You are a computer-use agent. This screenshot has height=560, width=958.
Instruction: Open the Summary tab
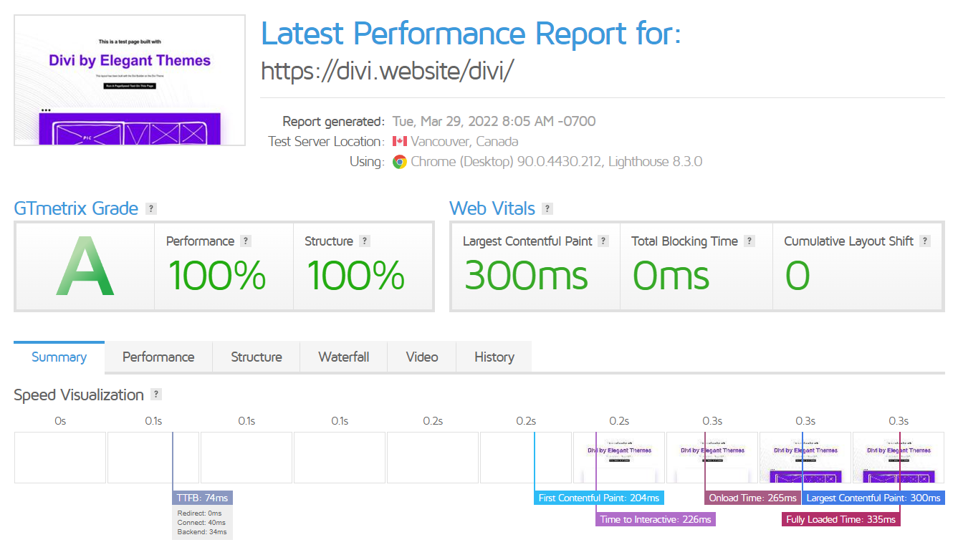pyautogui.click(x=59, y=357)
